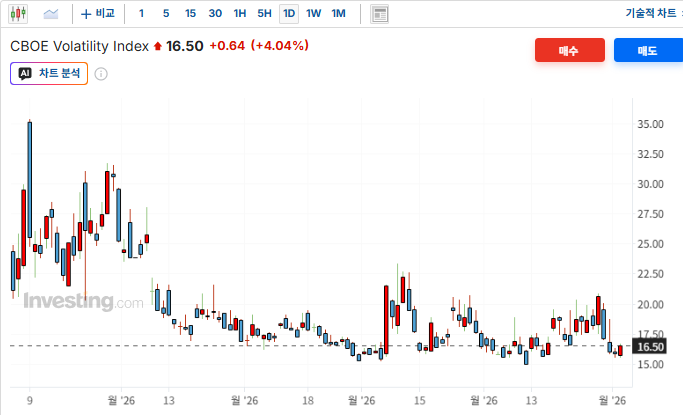
Task: Select the 30 minute interval
Action: [215, 13]
